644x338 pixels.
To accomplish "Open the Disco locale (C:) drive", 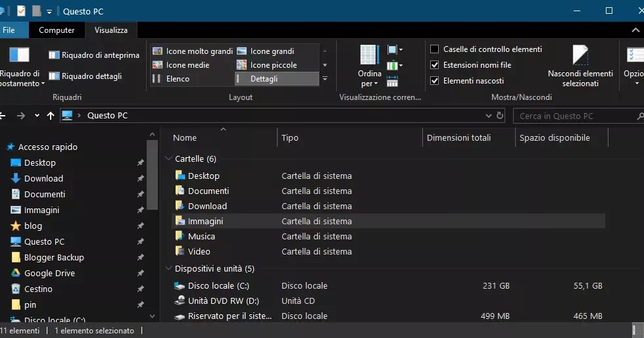I will (x=218, y=286).
